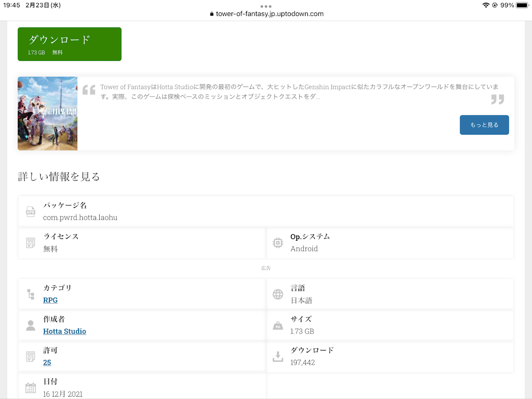
Task: Tap the battery icon in status bar
Action: click(x=522, y=5)
